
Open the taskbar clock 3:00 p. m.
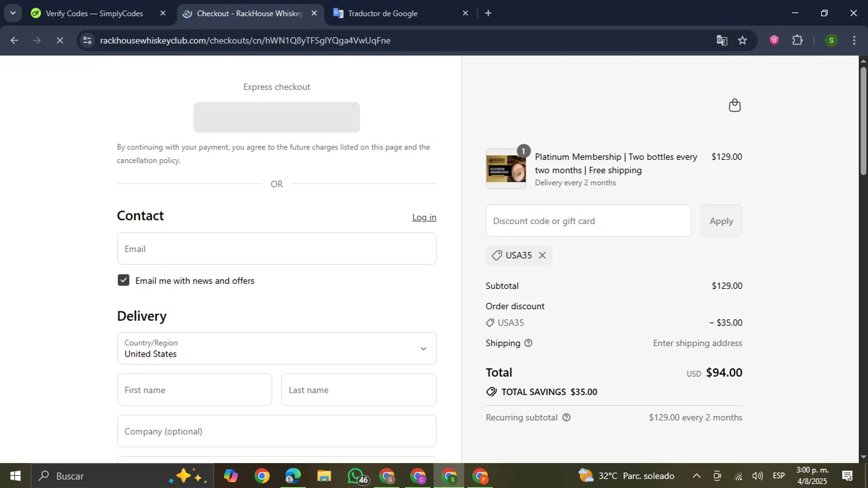[812, 476]
